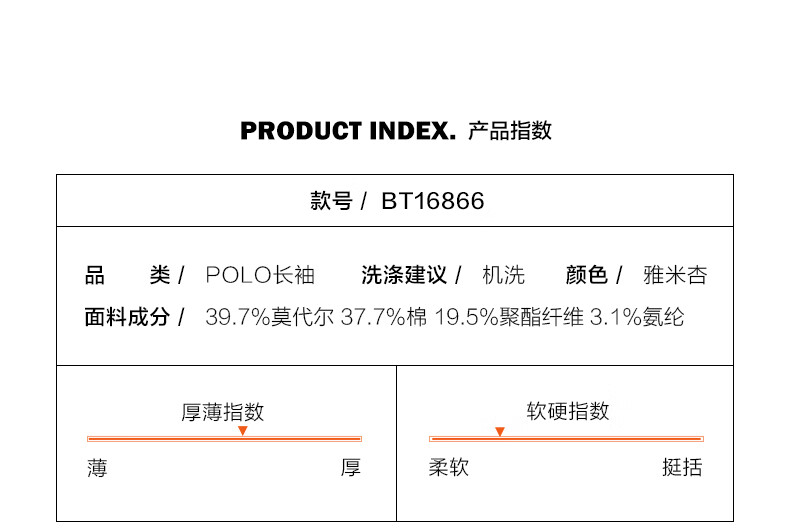This screenshot has height=531, width=790.
Task: Click the 软硬指数 slider title
Action: [568, 411]
